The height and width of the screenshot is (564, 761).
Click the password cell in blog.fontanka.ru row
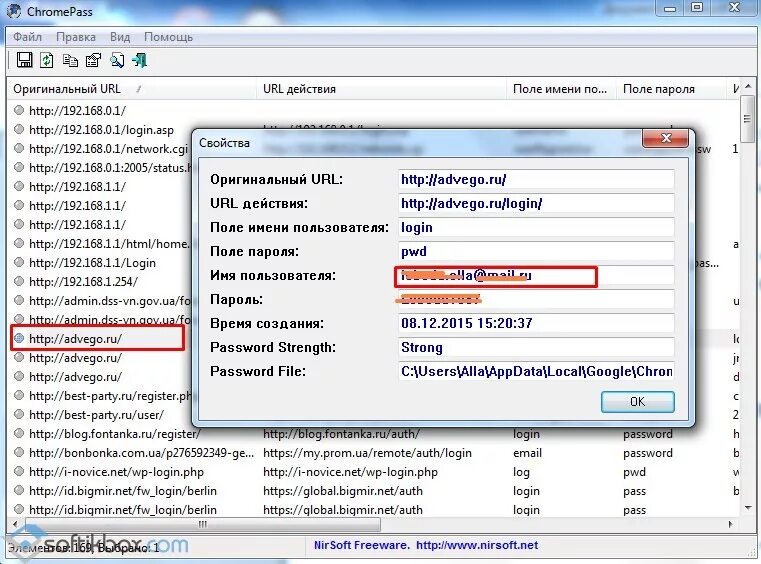click(x=648, y=434)
